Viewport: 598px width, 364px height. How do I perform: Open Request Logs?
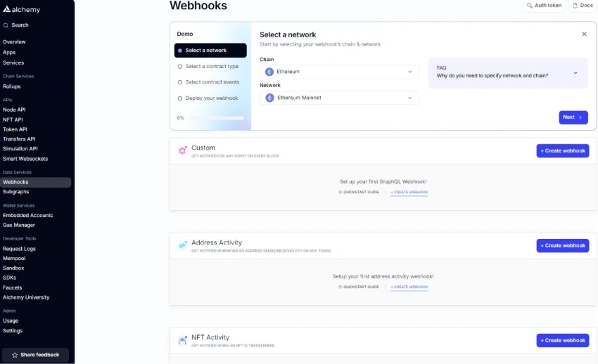[x=19, y=249]
